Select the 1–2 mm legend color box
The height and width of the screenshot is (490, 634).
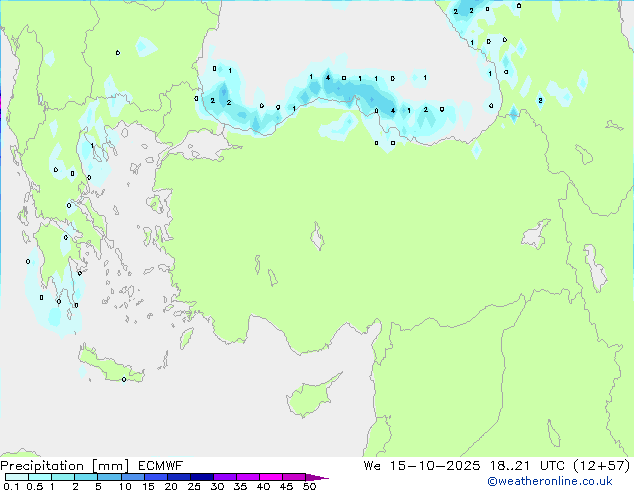coord(63,477)
